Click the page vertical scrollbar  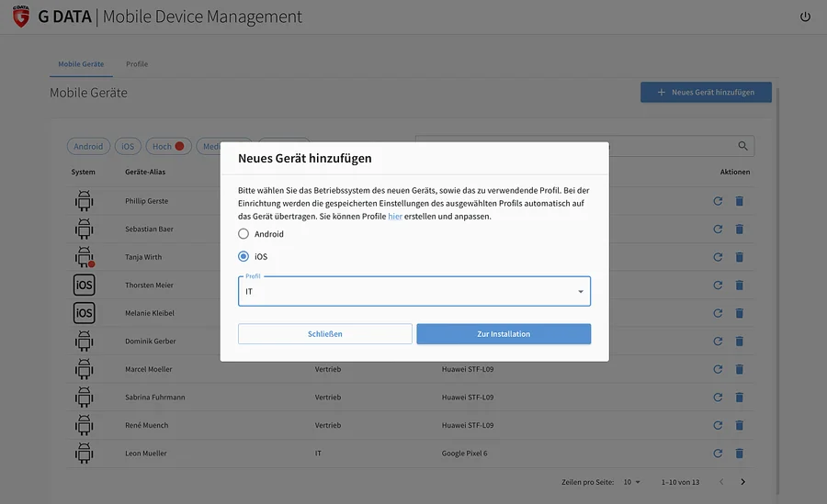(x=777, y=292)
